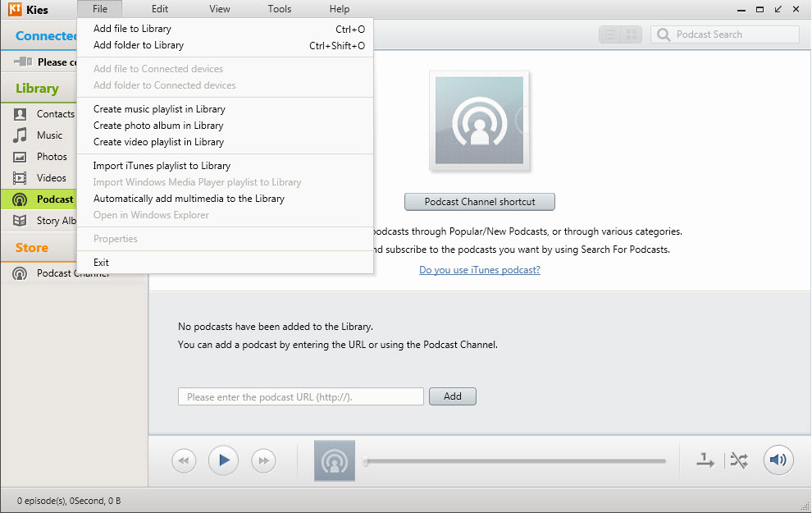Click the playback progress slider
Screen dimensions: 812x513
pyautogui.click(x=515, y=461)
